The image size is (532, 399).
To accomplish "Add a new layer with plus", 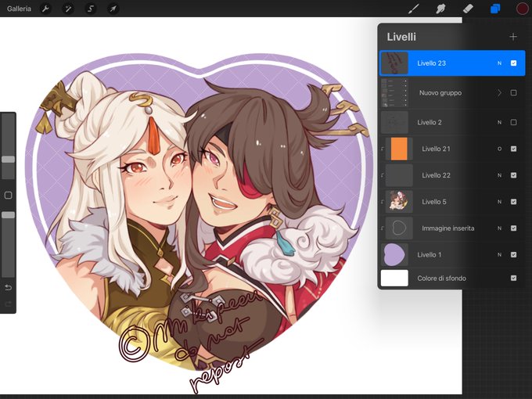I will pos(513,37).
